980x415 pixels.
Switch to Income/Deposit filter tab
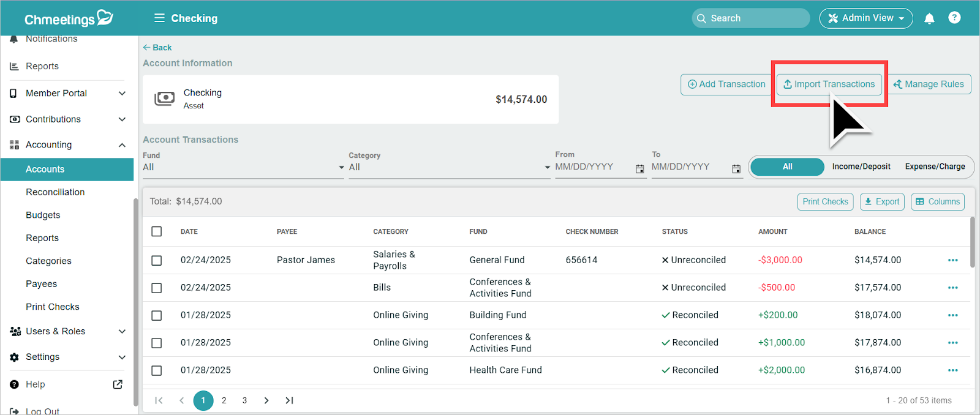pos(861,166)
